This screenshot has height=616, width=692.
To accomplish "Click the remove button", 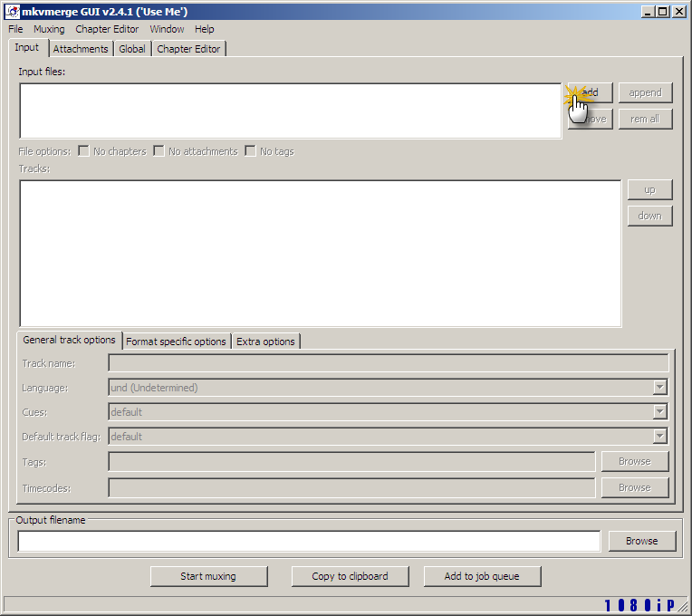I will [x=590, y=119].
